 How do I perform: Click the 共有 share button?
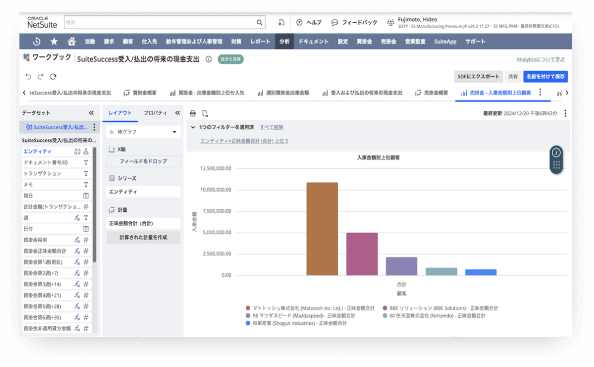pos(513,77)
